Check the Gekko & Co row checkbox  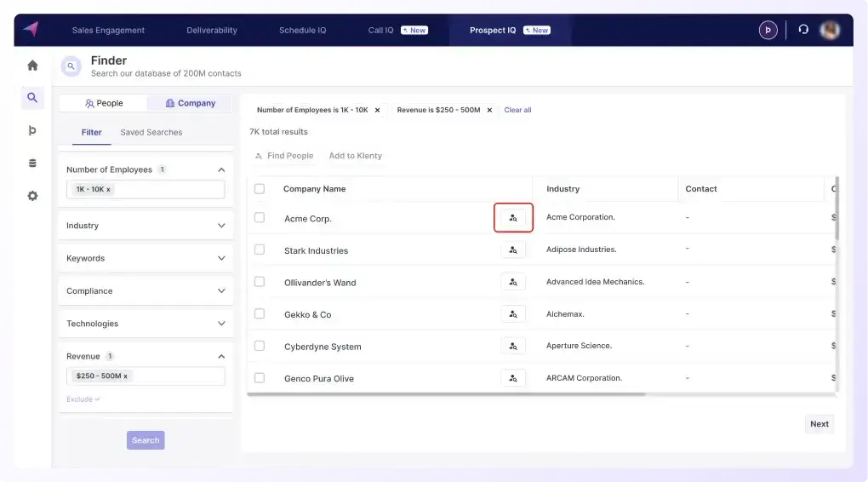pyautogui.click(x=259, y=313)
